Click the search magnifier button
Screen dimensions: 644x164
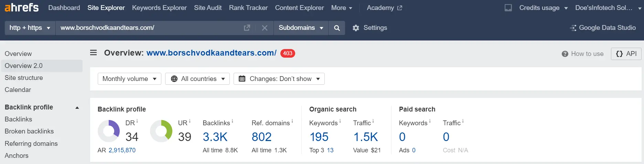coord(337,28)
